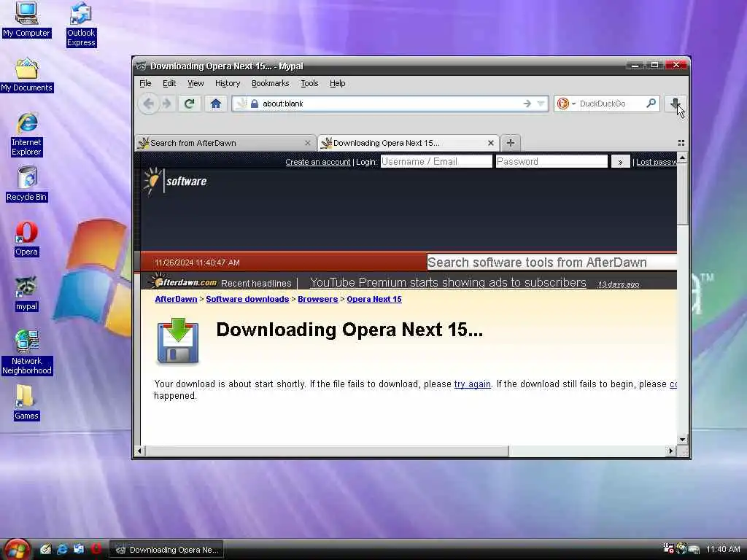Go forward using the forward arrow button
Viewport: 747px width, 560px height.
pyautogui.click(x=167, y=104)
